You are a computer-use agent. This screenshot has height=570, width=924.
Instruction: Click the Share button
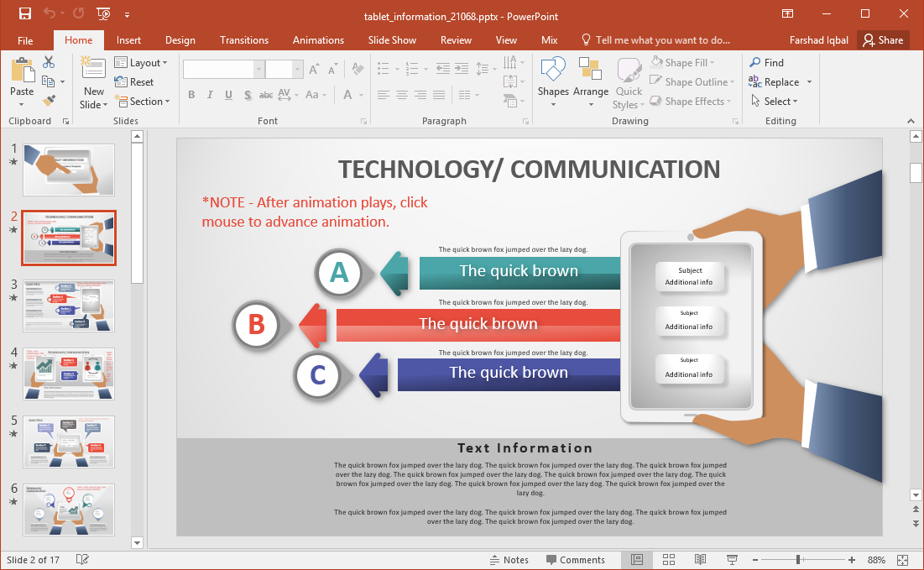[882, 39]
